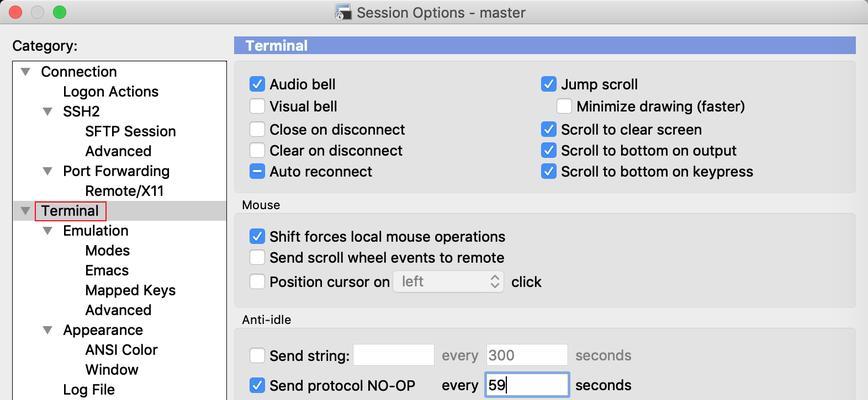Toggle the Auto reconnect checkbox
This screenshot has height=400, width=868.
coord(257,172)
